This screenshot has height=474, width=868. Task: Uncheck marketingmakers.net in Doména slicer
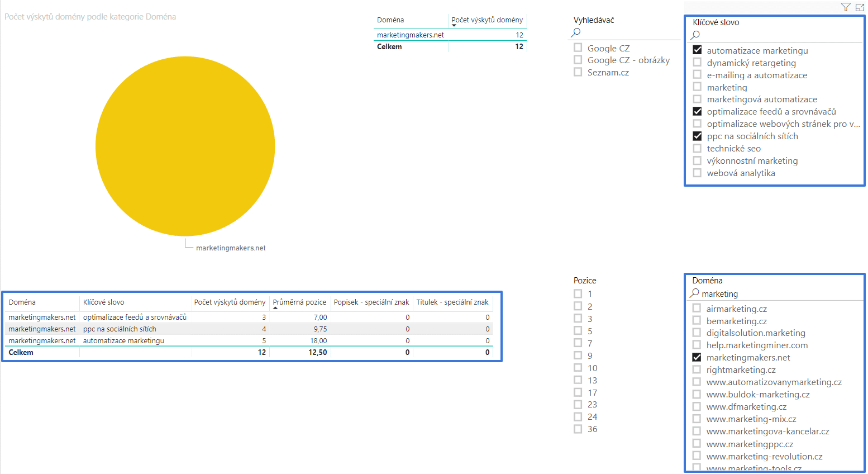click(697, 358)
